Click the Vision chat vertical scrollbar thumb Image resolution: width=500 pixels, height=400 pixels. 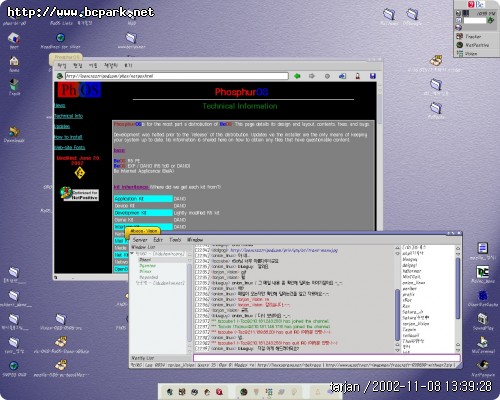[x=397, y=315]
